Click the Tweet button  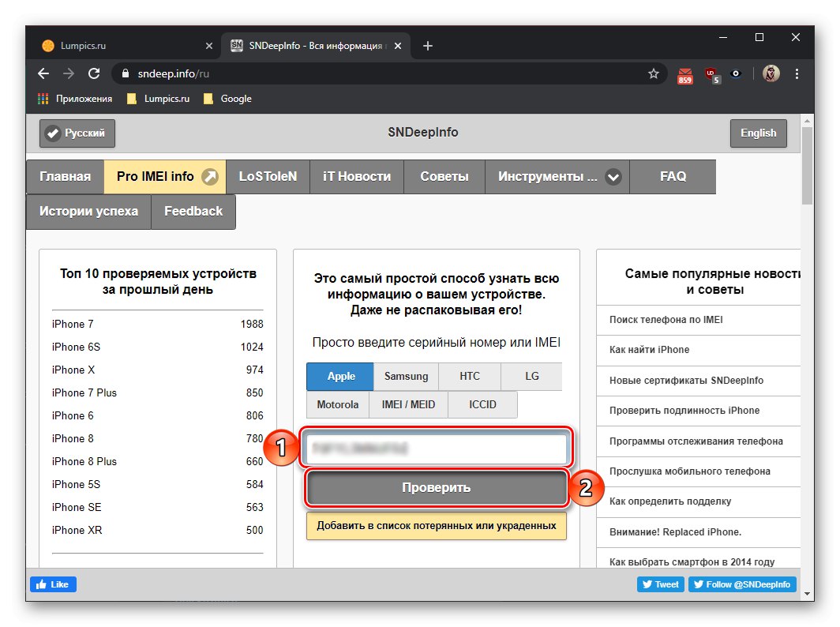(x=661, y=584)
